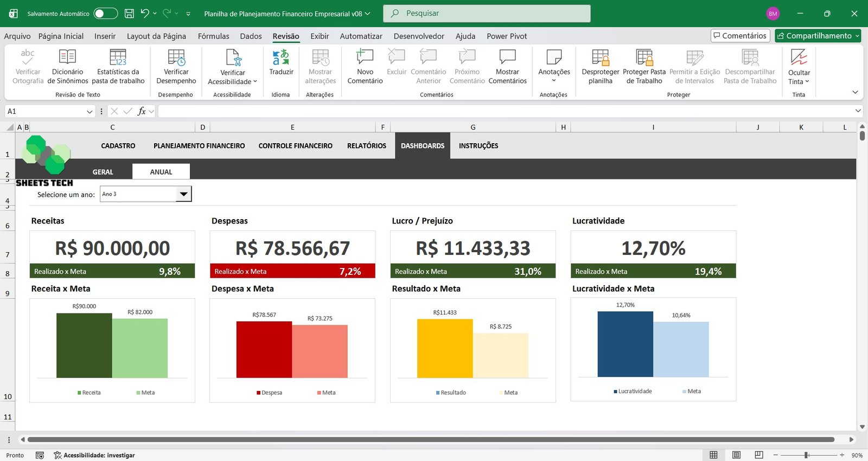The height and width of the screenshot is (461, 868).
Task: Click the Pesquisar search box
Action: coord(487,14)
